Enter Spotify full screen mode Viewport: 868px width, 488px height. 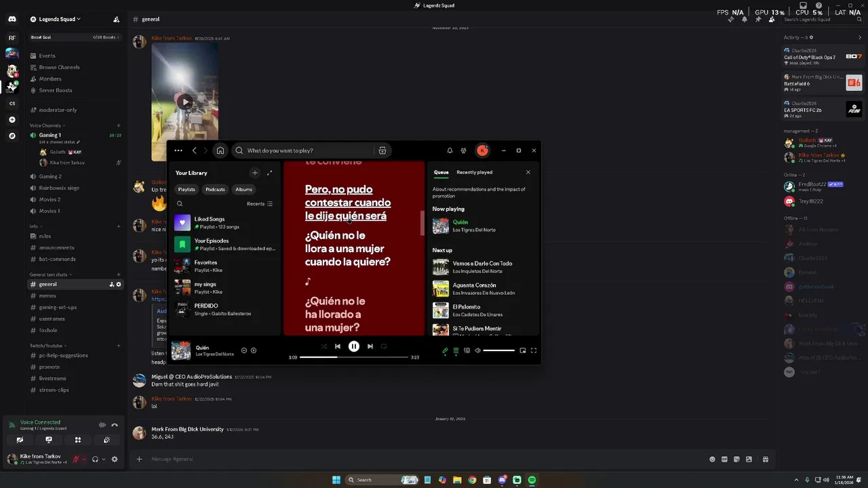click(x=534, y=350)
